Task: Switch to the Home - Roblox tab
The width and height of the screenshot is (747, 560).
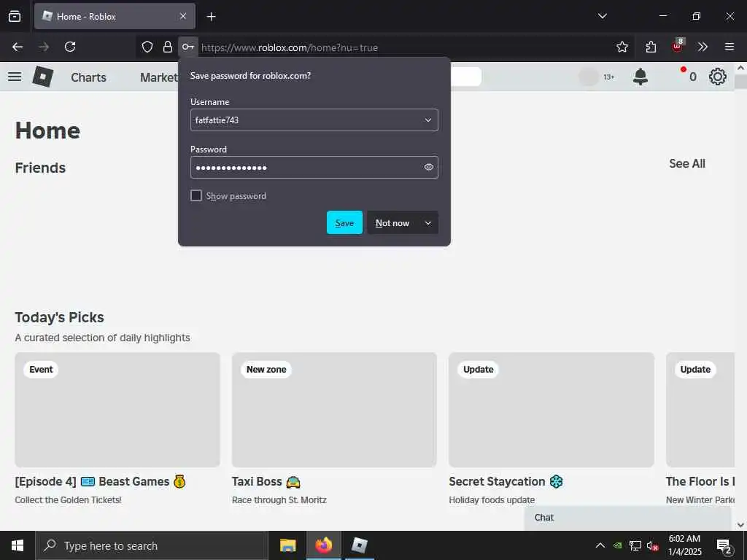Action: tap(115, 16)
